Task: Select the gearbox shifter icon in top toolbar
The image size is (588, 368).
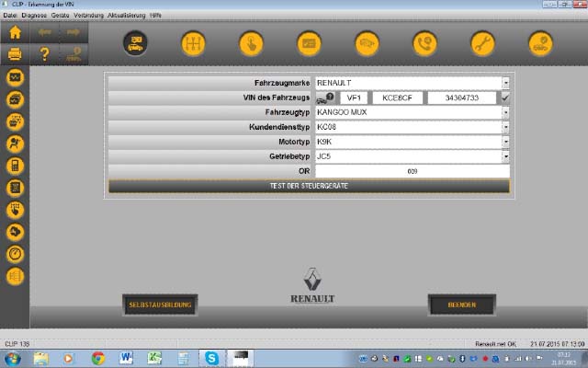Action: pos(194,43)
